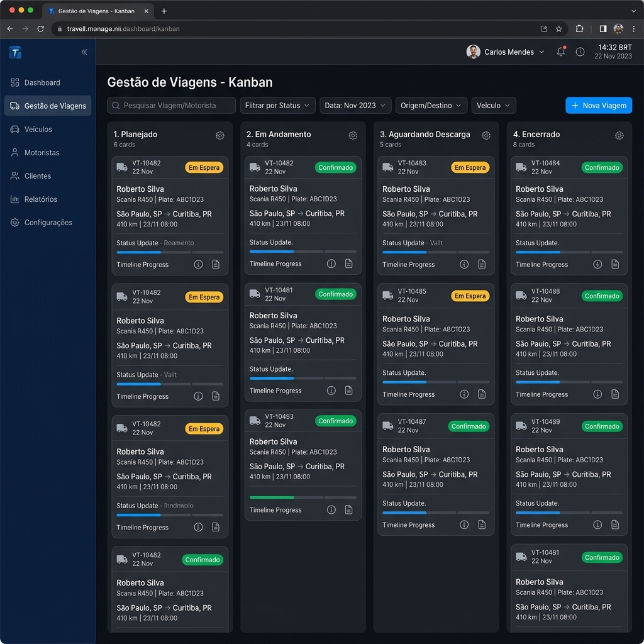The width and height of the screenshot is (644, 644).
Task: Click Confirmado badge on VT-10487
Action: [x=469, y=426]
